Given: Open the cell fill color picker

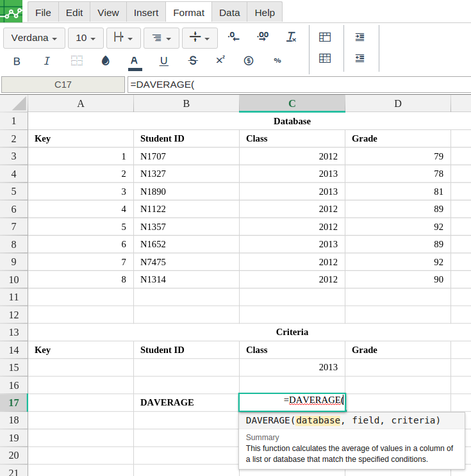Looking at the screenshot, I should click(106, 61).
